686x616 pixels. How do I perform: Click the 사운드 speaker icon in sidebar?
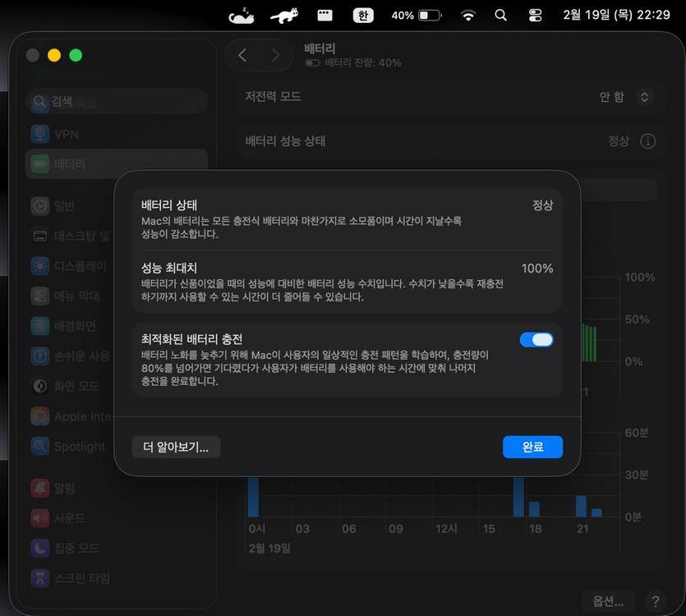click(40, 518)
